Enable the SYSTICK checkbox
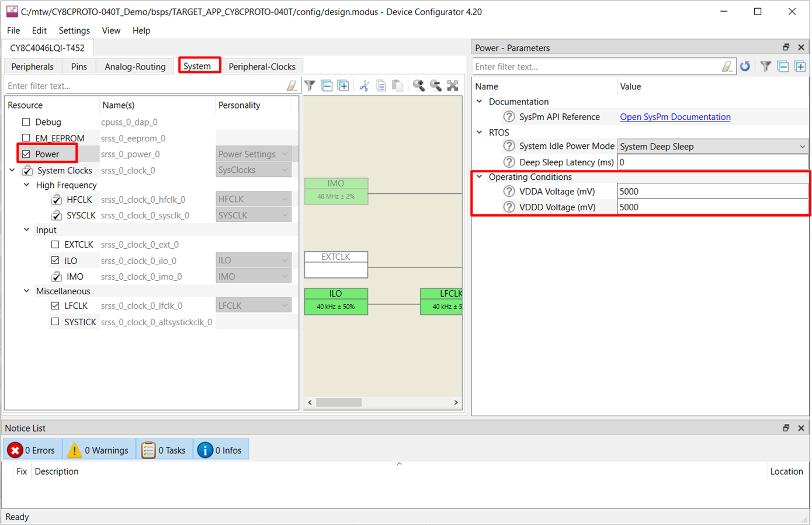The image size is (812, 525). (x=55, y=322)
